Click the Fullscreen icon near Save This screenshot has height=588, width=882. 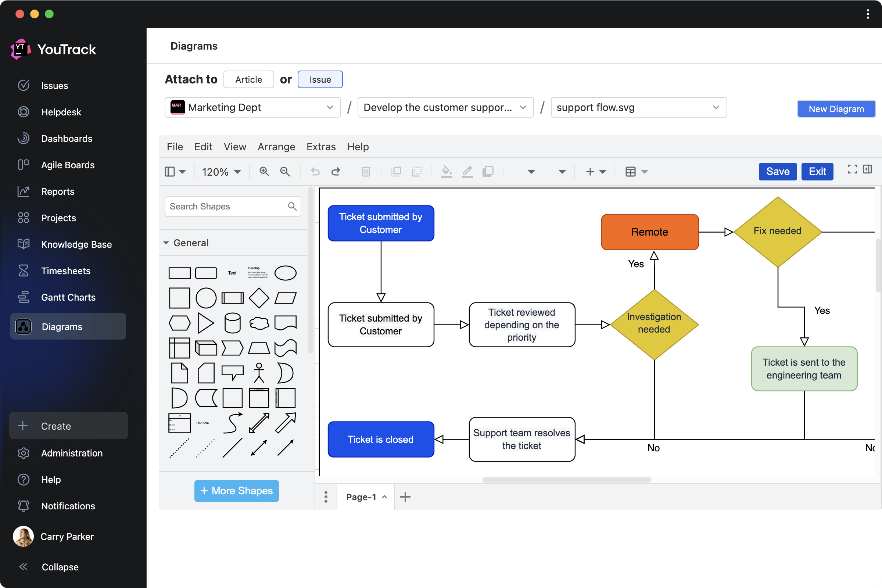(851, 169)
